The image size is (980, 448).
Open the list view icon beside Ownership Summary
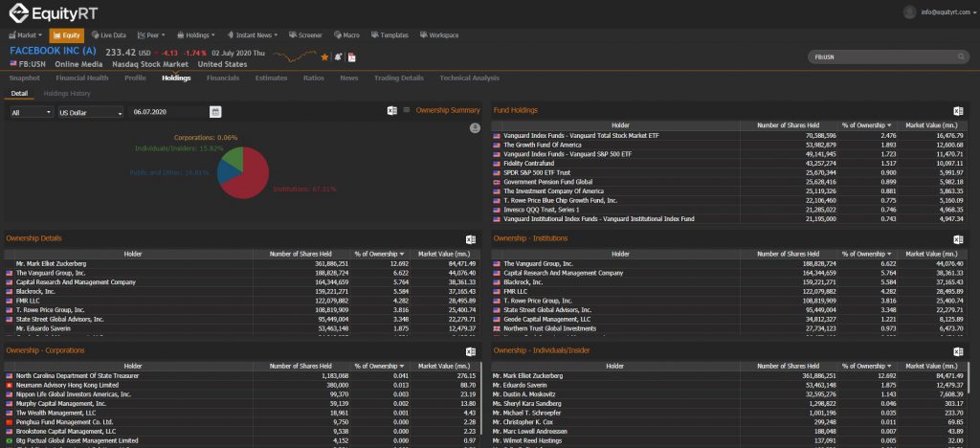coord(406,110)
